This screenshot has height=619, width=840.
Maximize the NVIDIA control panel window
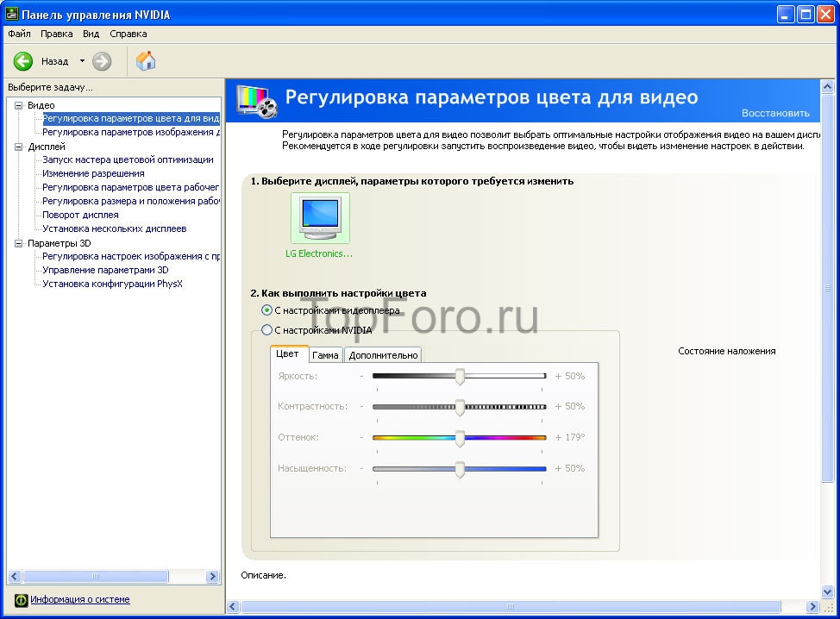806,15
